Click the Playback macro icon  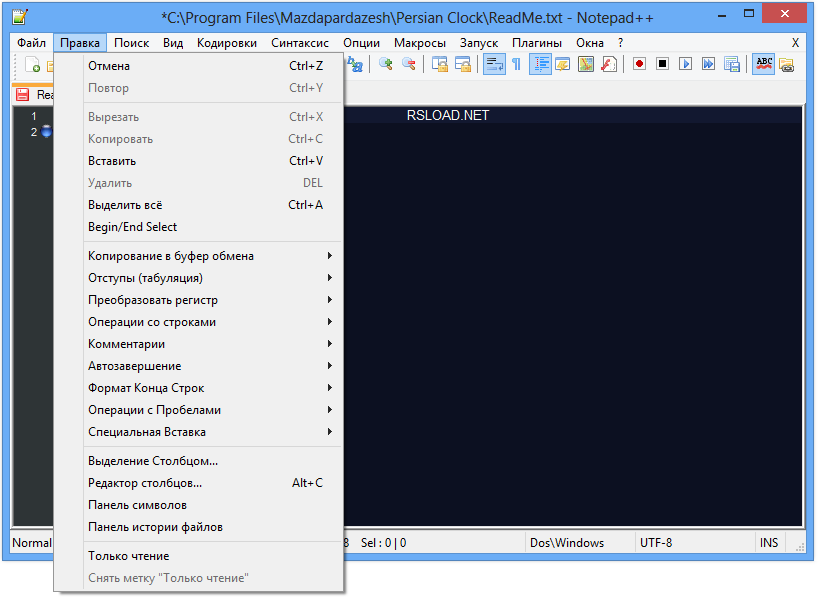(684, 63)
